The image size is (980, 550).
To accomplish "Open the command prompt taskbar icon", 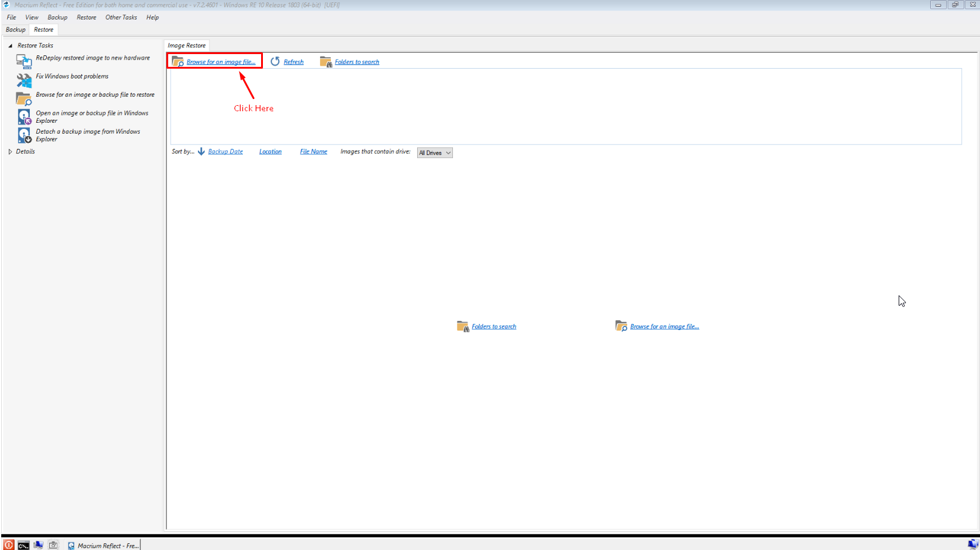I will pos(23,545).
